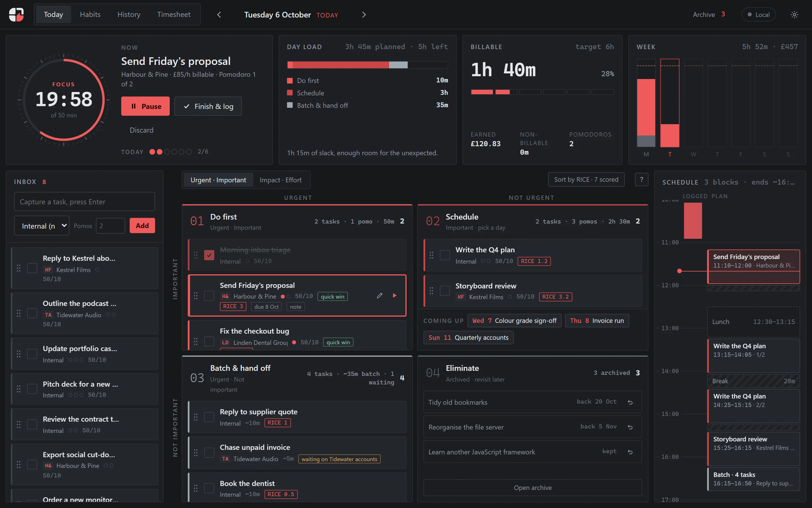The image size is (812, 508).
Task: Restore Learn another JavaScript framework task
Action: [x=630, y=452]
